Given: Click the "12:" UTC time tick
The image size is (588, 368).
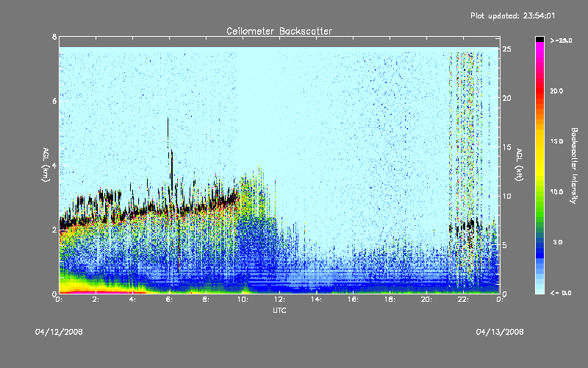Looking at the screenshot, I should 279,300.
